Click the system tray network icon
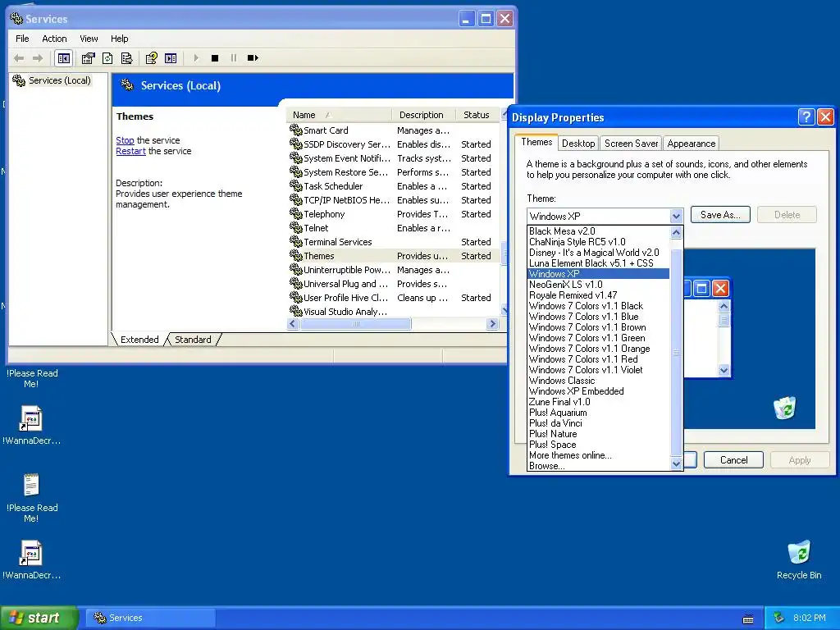Image resolution: width=840 pixels, height=630 pixels. [779, 618]
